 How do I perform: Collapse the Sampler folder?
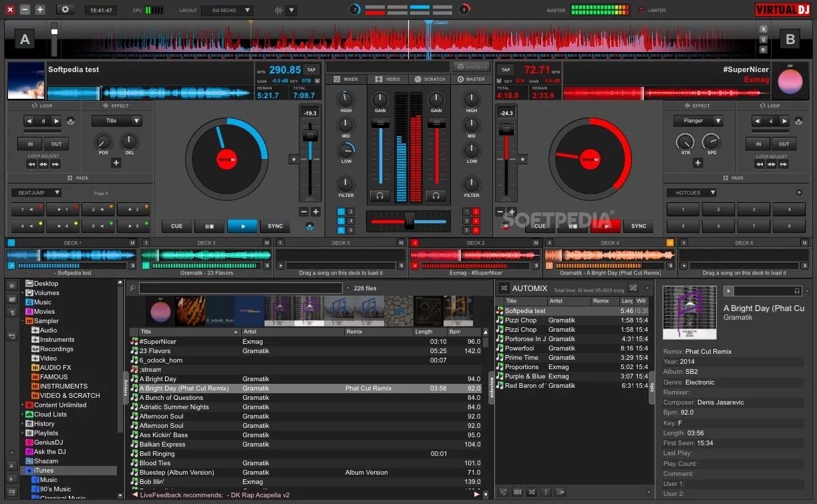click(x=22, y=320)
